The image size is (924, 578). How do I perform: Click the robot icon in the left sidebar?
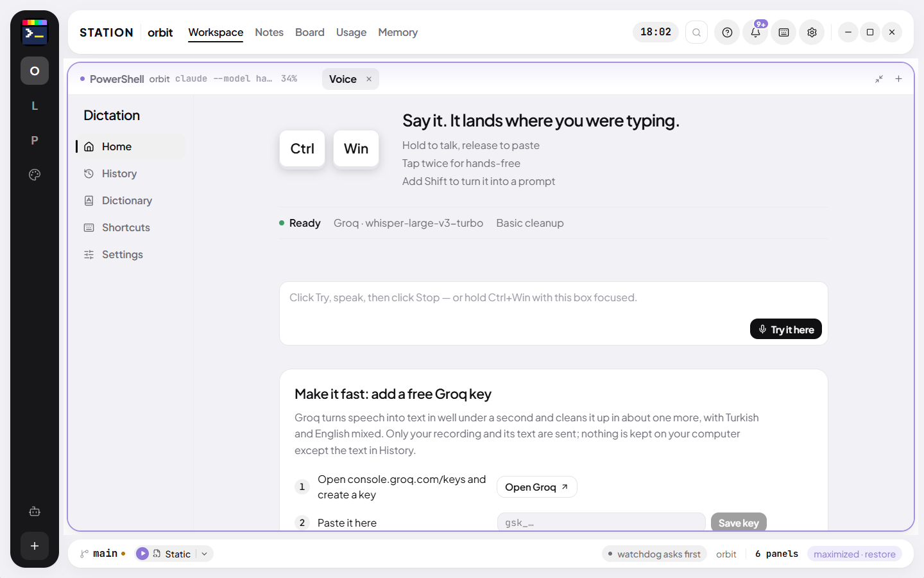click(x=35, y=512)
